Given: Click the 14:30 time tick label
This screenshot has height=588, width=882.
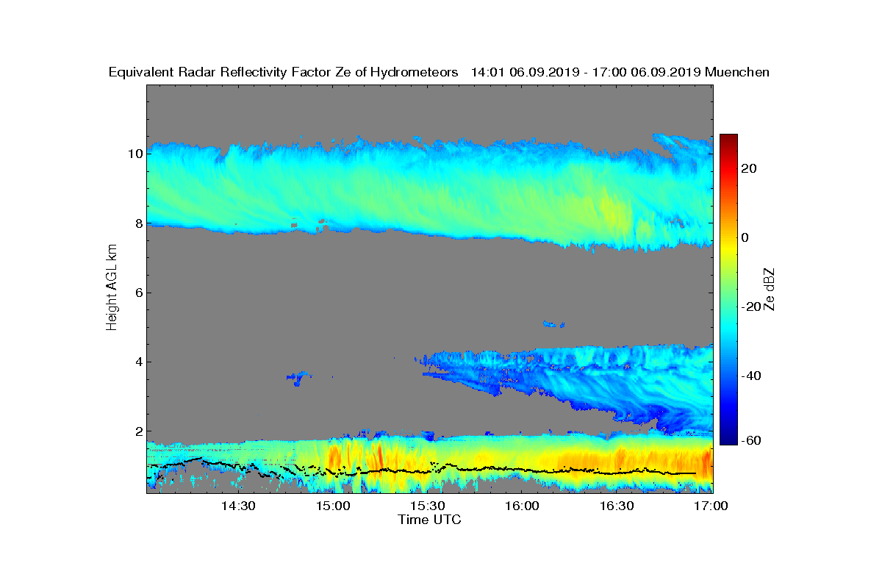Looking at the screenshot, I should coord(239,506).
